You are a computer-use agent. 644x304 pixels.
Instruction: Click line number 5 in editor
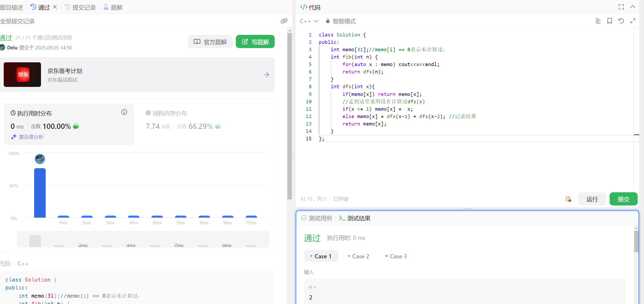(310, 64)
